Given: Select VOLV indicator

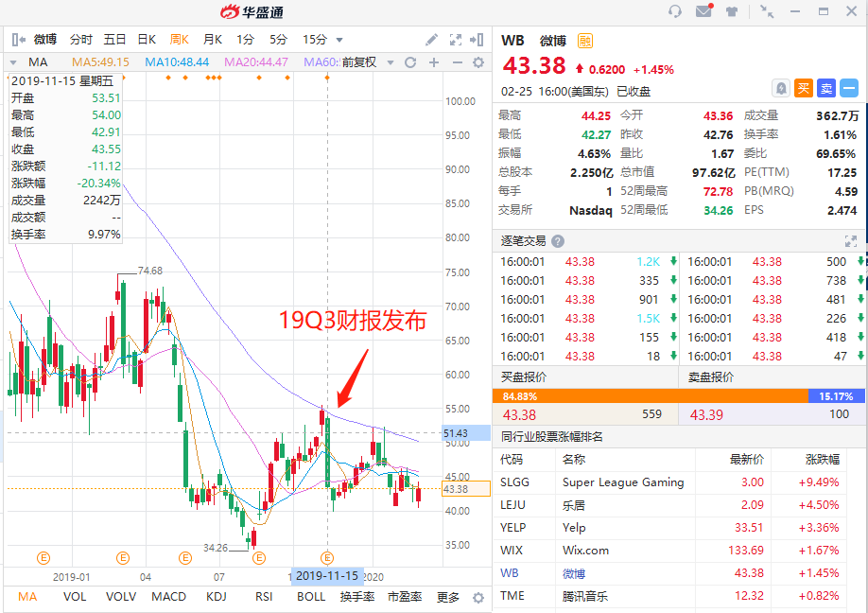Looking at the screenshot, I should pos(121,596).
